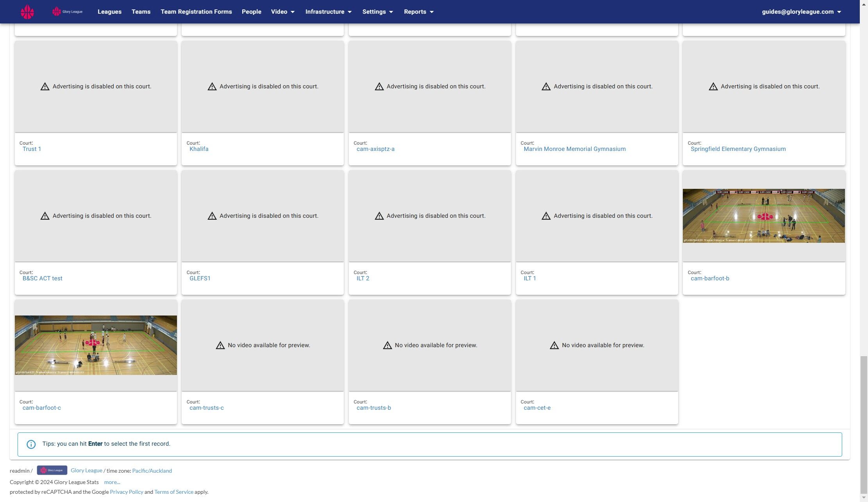Select the cam-barfoot-c video preview thumbnail
868x502 pixels.
coord(96,345)
